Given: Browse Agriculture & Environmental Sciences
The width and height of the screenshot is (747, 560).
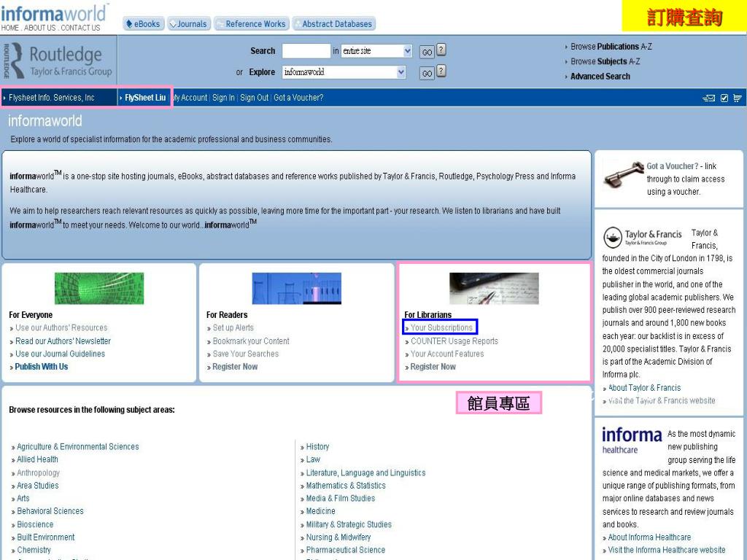Looking at the screenshot, I should coord(78,447).
